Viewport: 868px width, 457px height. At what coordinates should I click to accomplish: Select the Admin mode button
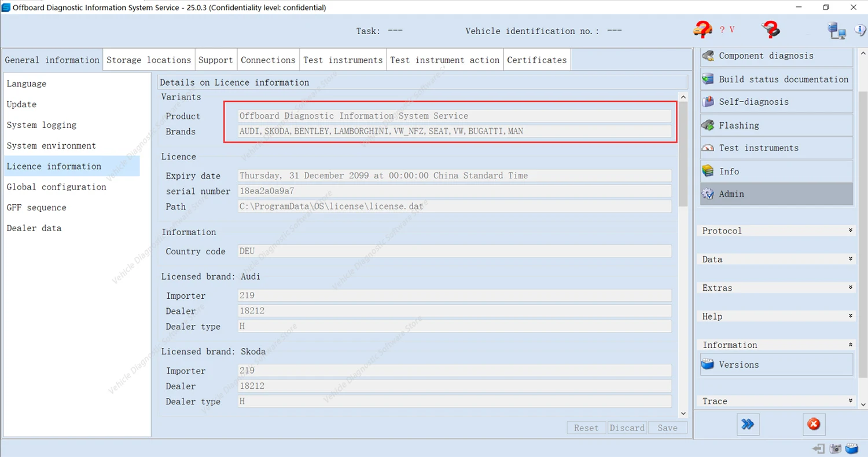click(777, 194)
